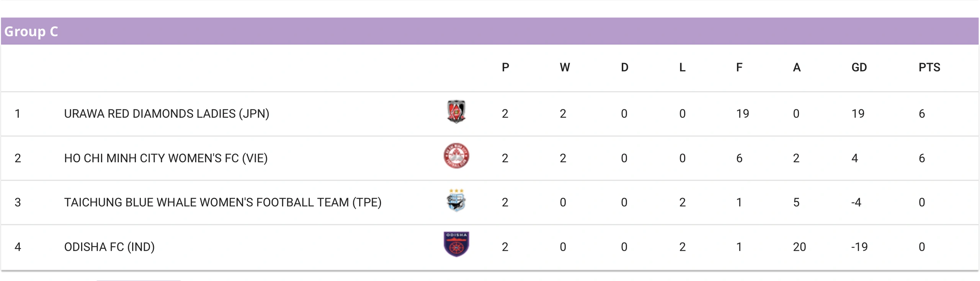This screenshot has width=980, height=281.
Task: Click the L losses column header
Action: point(682,67)
